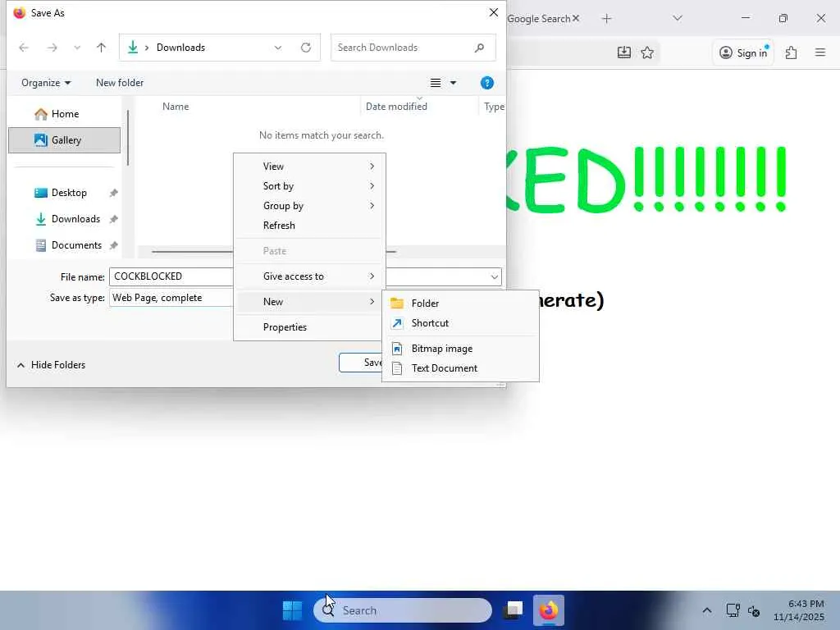
Task: Go forward with the Save As forward arrow
Action: tap(52, 48)
